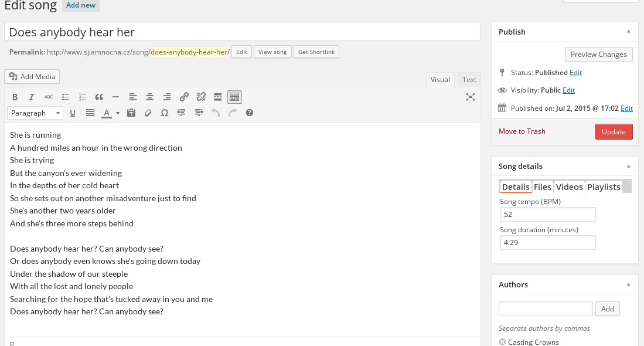Apply text color with the A icon

(x=107, y=113)
